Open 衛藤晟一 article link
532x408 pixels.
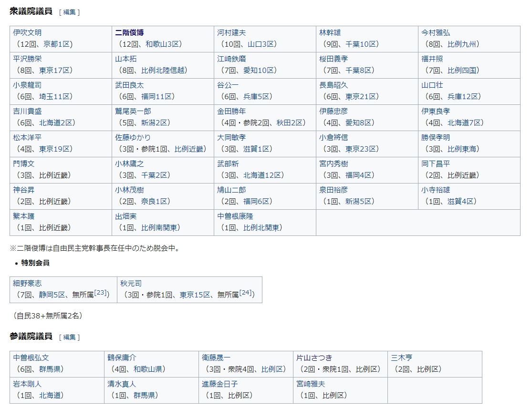coord(216,358)
